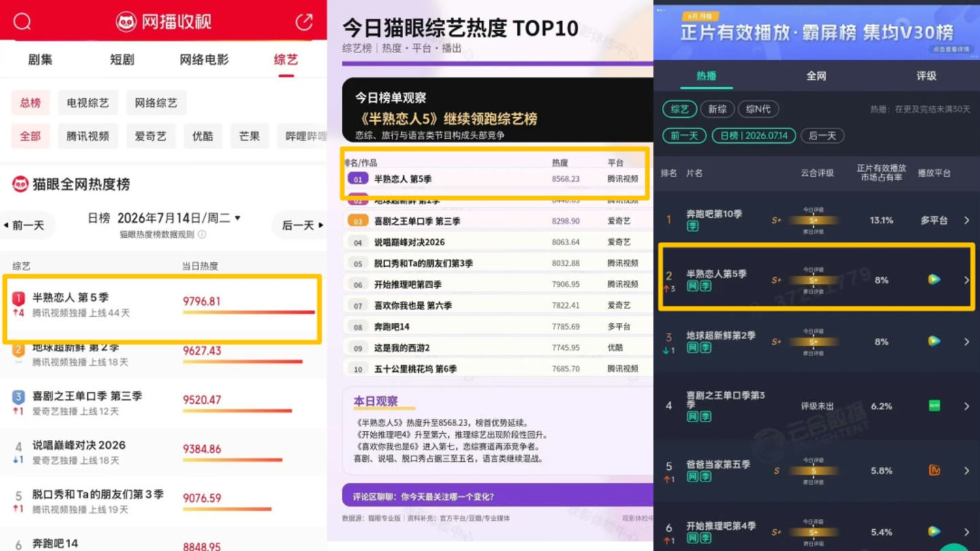Image resolution: width=980 pixels, height=551 pixels.
Task: Click orange platform icon in 爸爸当家第五季 row
Action: [x=934, y=471]
